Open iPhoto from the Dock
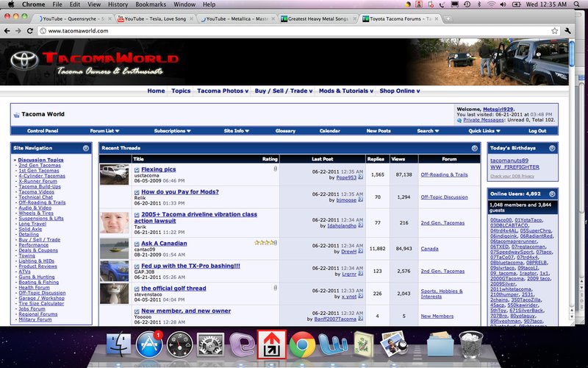Image resolution: width=588 pixels, height=368 pixels. pos(394,343)
